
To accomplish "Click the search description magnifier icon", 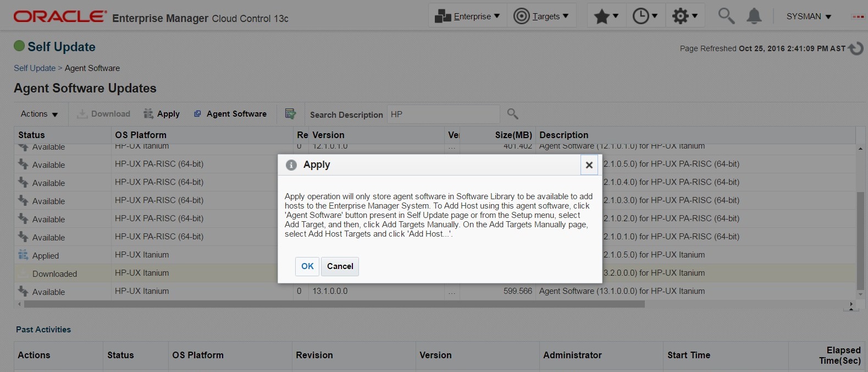I will (513, 114).
